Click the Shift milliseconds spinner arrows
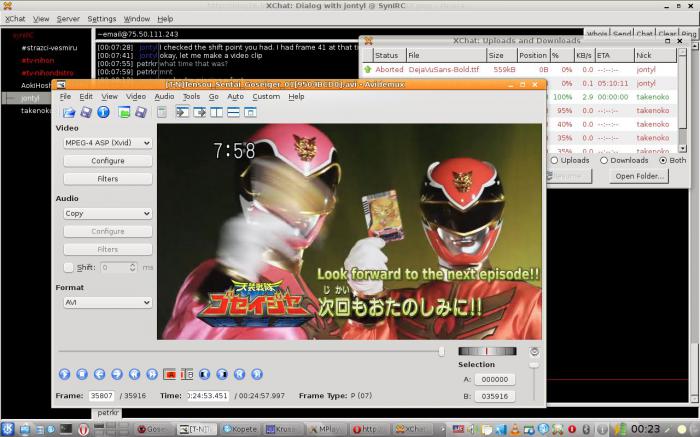Image resolution: width=700 pixels, height=437 pixels. pos(133,267)
